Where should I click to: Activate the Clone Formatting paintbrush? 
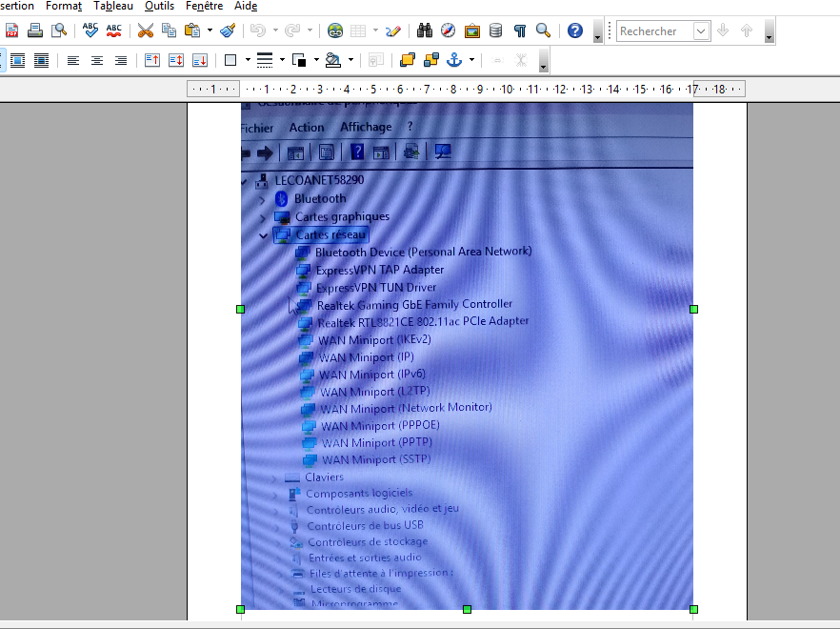coord(229,30)
